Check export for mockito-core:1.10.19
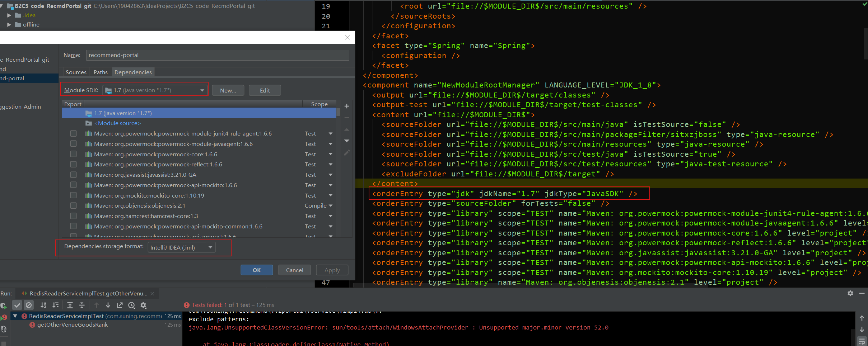Screen dimensions: 868x346 [x=74, y=195]
